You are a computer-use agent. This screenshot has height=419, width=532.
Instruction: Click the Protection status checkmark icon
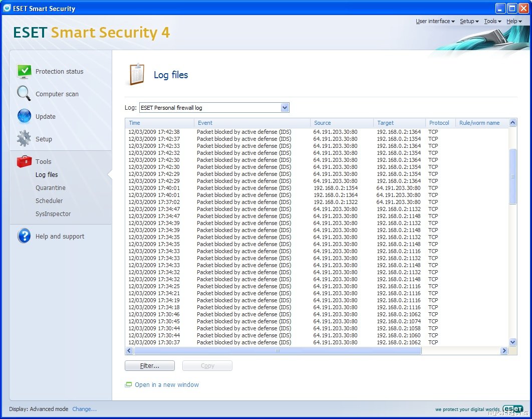coord(24,71)
